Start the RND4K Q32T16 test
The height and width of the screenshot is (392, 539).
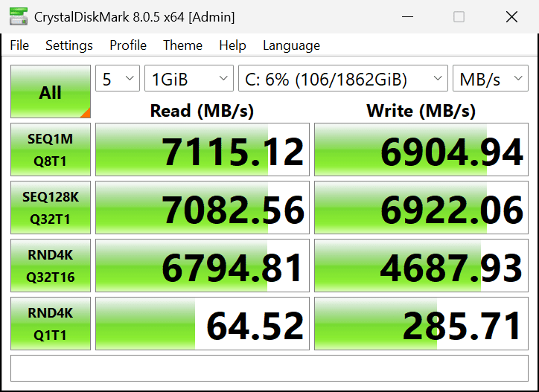[x=51, y=266]
